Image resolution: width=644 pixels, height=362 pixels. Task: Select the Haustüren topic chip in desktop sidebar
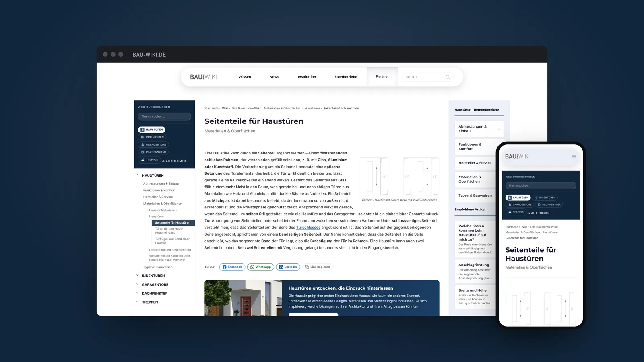point(152,130)
